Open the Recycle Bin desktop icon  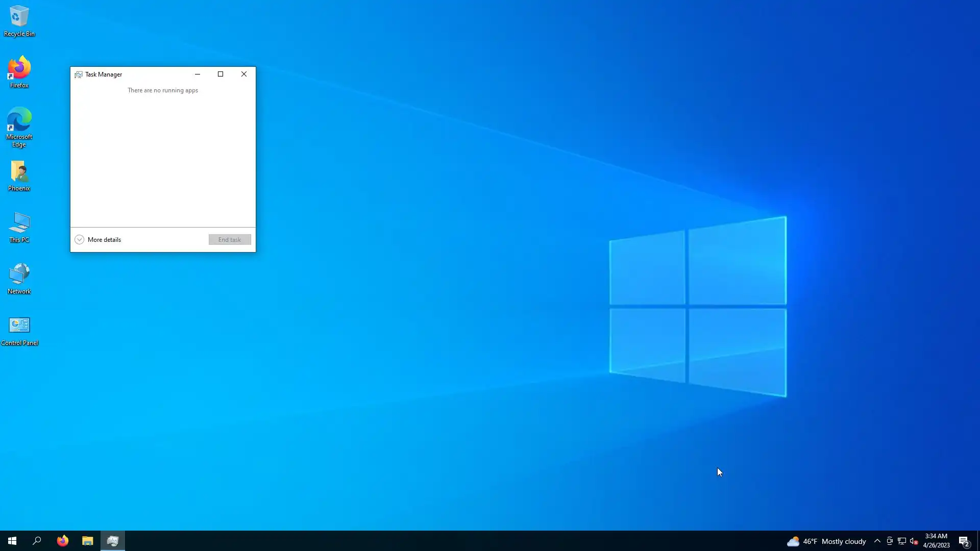(x=19, y=20)
